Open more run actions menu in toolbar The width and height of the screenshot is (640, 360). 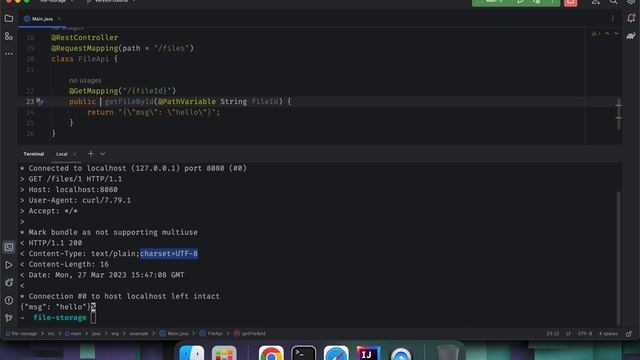point(553,2)
